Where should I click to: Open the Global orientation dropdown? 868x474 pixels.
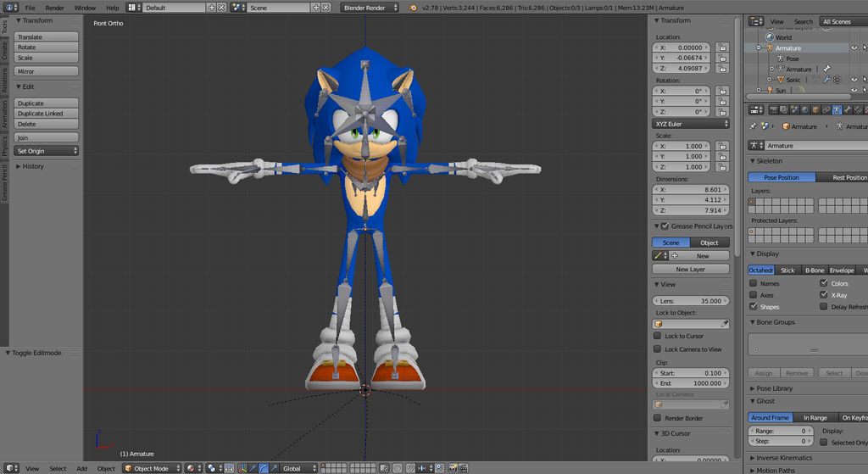click(298, 468)
